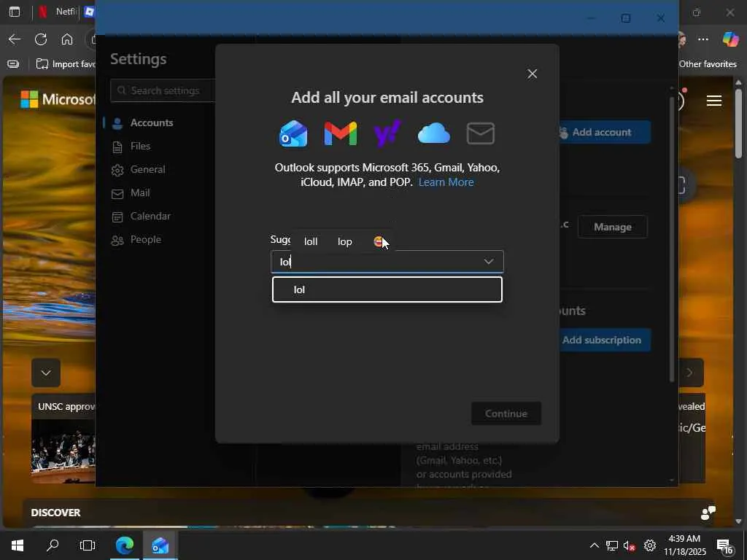747x560 pixels.
Task: Open the feedback icon near Discover
Action: [x=708, y=513]
